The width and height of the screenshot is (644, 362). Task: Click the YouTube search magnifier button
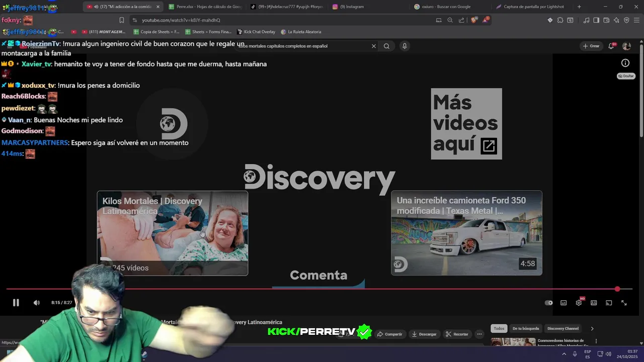pyautogui.click(x=386, y=46)
